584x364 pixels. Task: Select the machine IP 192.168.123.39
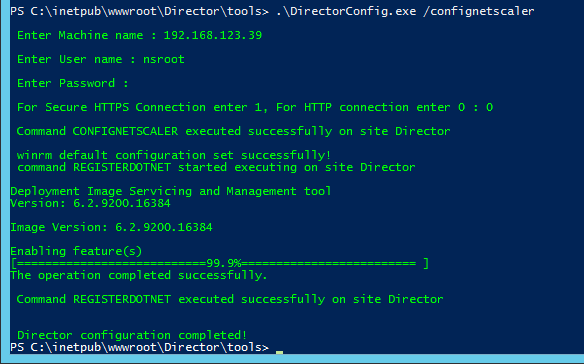coord(213,35)
